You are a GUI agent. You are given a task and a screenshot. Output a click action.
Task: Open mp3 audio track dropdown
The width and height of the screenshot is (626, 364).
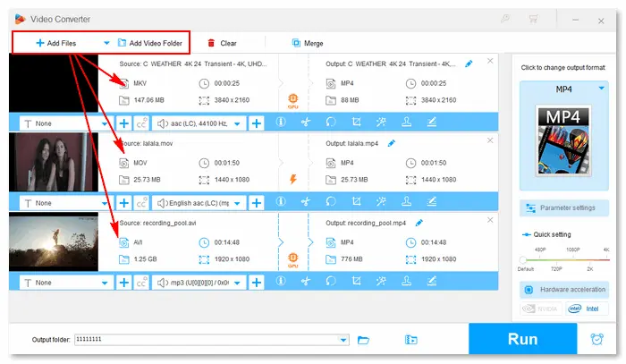[199, 283]
